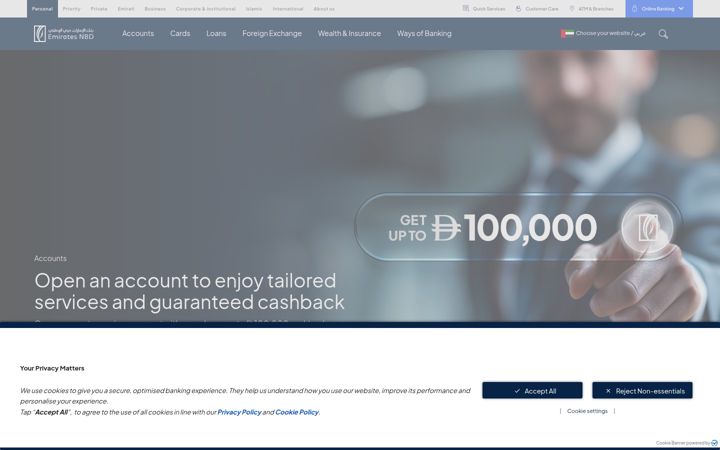
Task: Click the Get up to 100,000 banner graphic
Action: (518, 227)
